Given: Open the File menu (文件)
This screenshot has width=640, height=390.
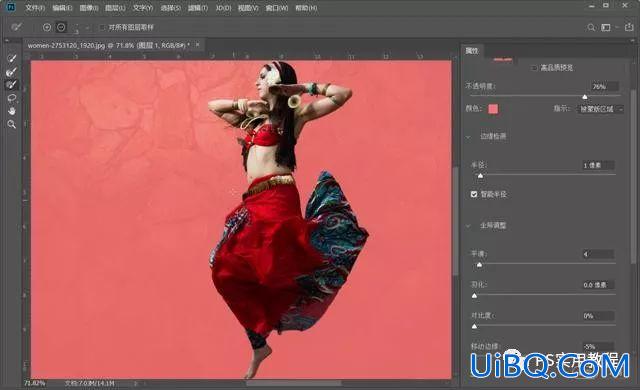Looking at the screenshot, I should pyautogui.click(x=35, y=8).
